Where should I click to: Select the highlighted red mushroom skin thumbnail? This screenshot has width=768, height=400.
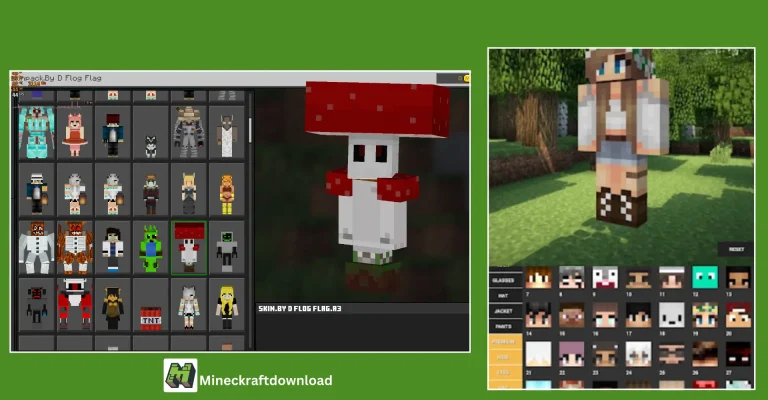point(189,248)
